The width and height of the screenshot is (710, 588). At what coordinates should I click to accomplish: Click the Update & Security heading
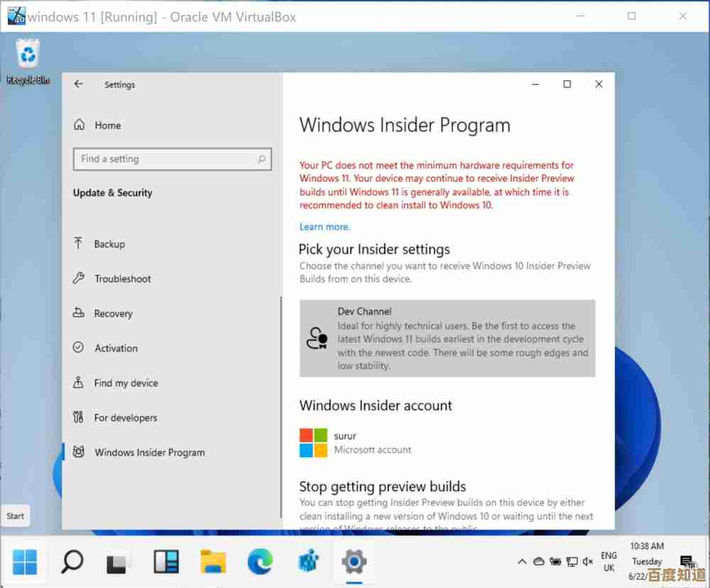point(111,192)
